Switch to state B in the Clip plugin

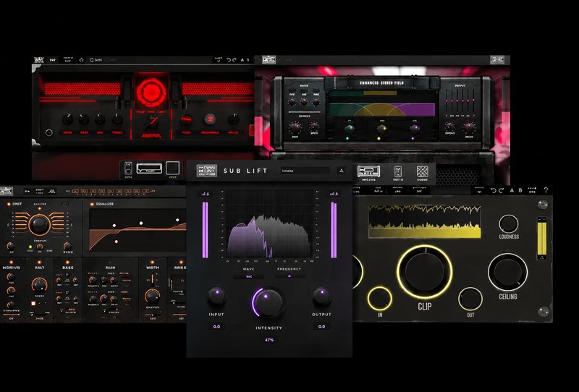click(x=520, y=190)
